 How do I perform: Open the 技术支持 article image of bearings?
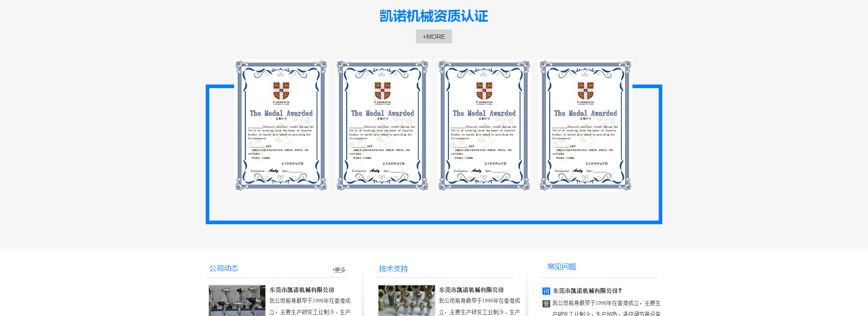click(x=406, y=301)
